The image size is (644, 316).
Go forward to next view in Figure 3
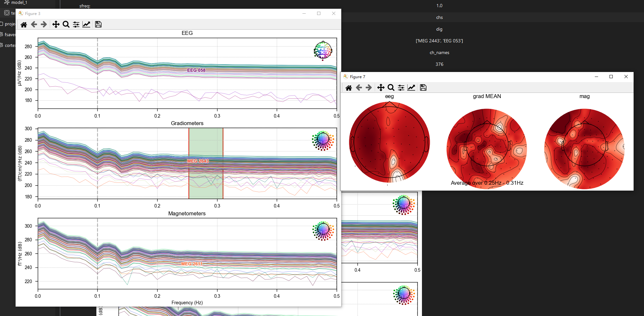coord(44,24)
